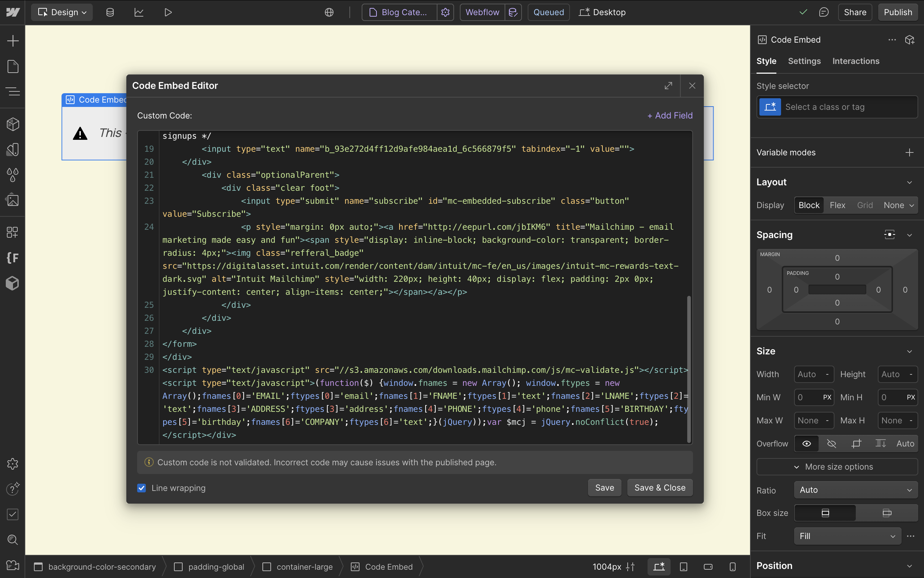Set Display to Block
Image resolution: width=924 pixels, height=578 pixels.
pyautogui.click(x=809, y=205)
